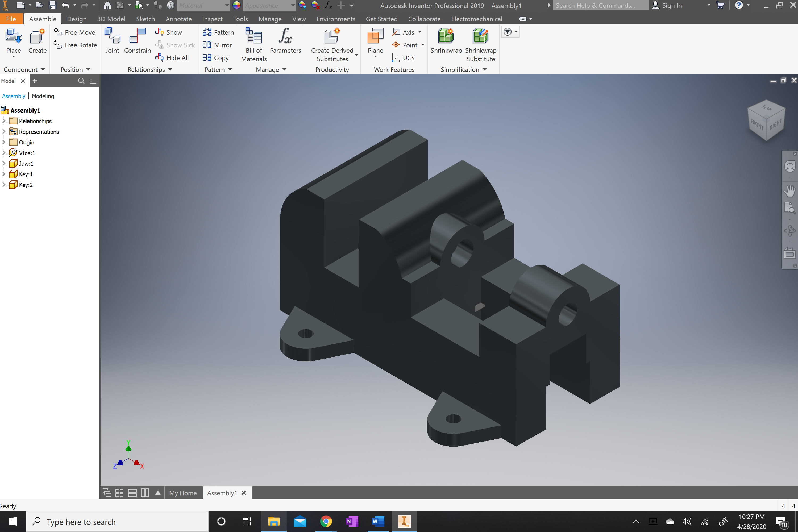
Task: Click the color wheel appearance icon
Action: tap(236, 5)
